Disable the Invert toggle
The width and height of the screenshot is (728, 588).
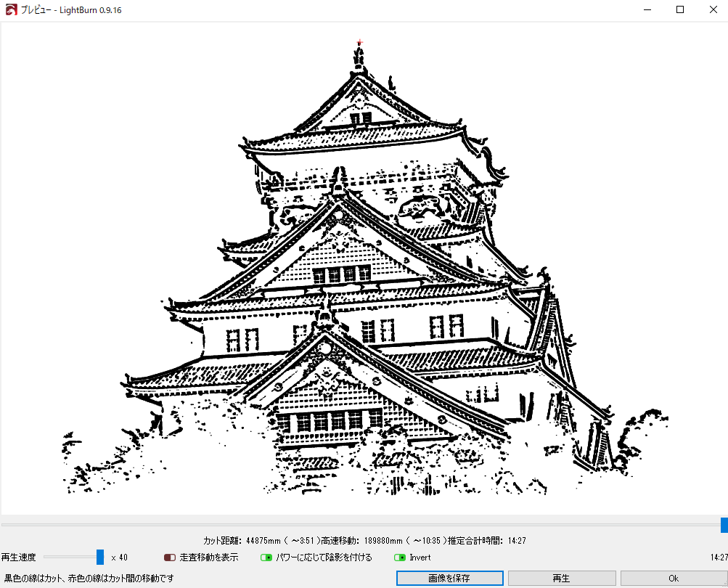click(x=400, y=558)
